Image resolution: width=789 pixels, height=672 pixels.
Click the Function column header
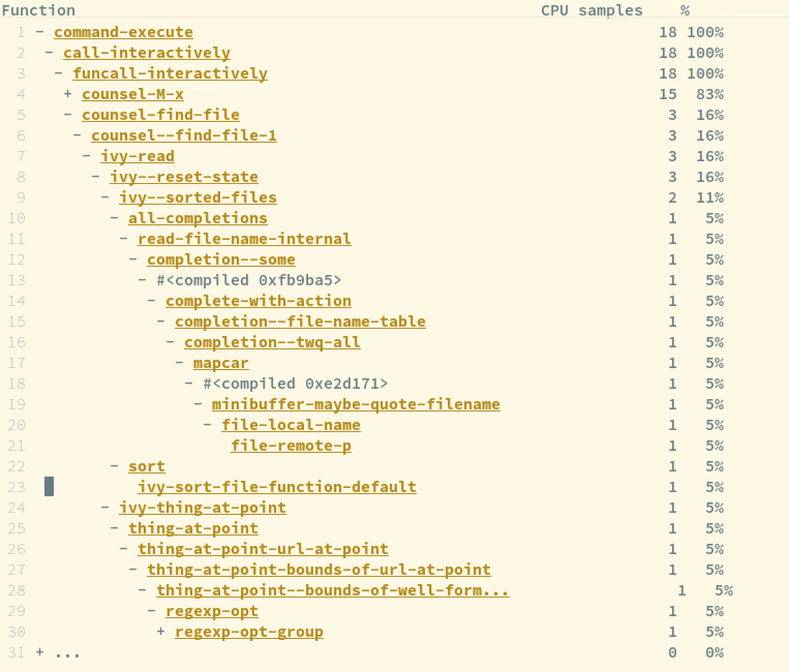pyautogui.click(x=38, y=10)
